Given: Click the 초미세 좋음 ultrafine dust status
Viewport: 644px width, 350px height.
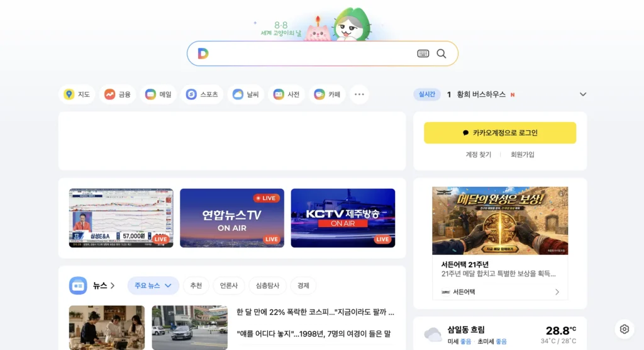Looking at the screenshot, I should 492,341.
